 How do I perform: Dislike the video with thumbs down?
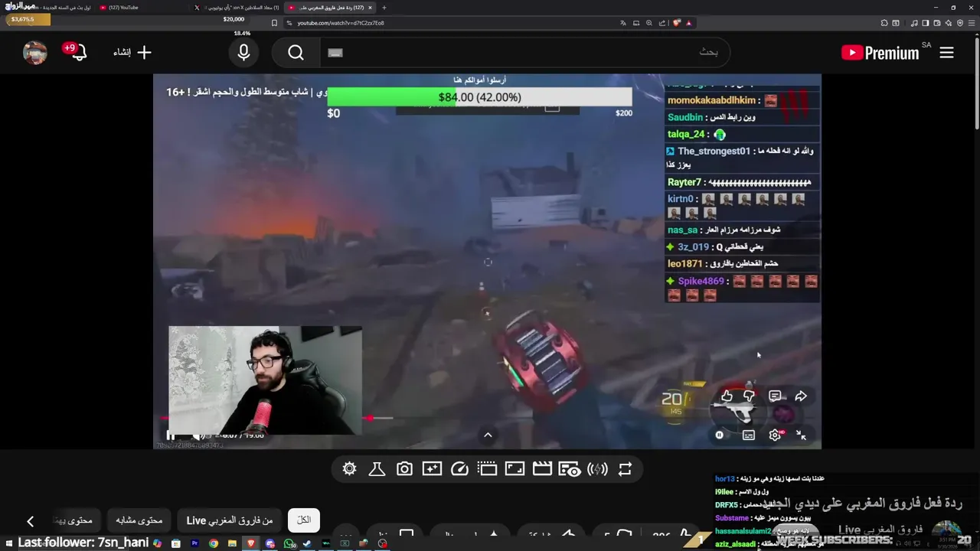pos(749,396)
